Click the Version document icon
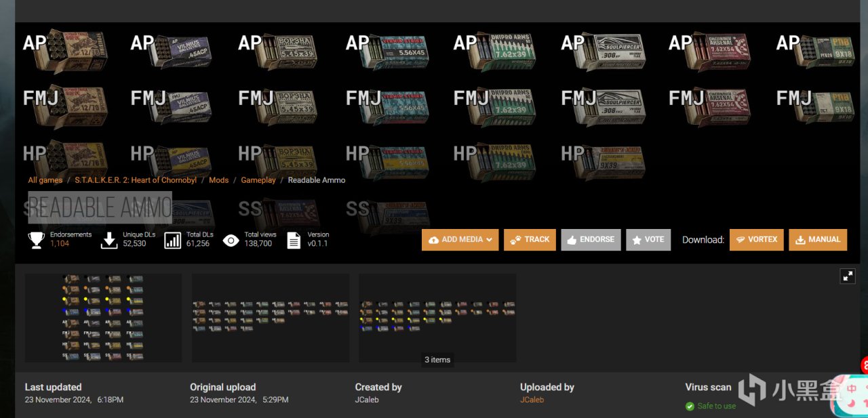The height and width of the screenshot is (418, 868). 294,240
